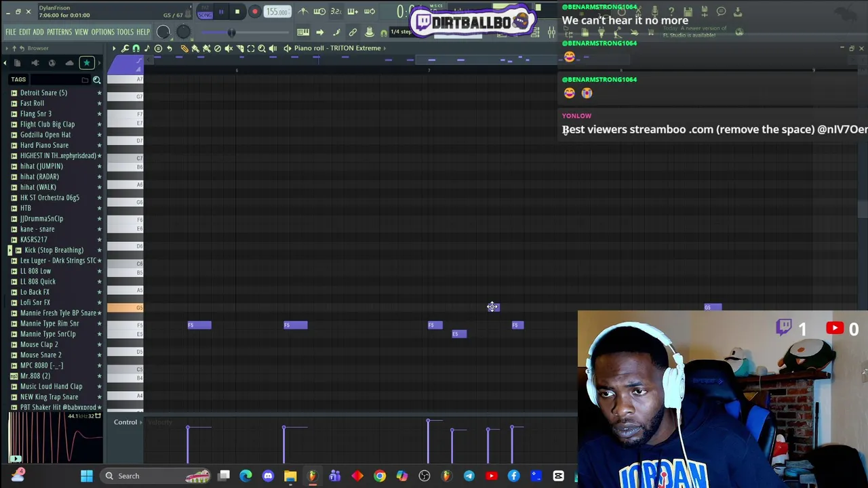The image size is (868, 488).
Task: Switch to PAT pattern mode
Action: (x=205, y=7)
